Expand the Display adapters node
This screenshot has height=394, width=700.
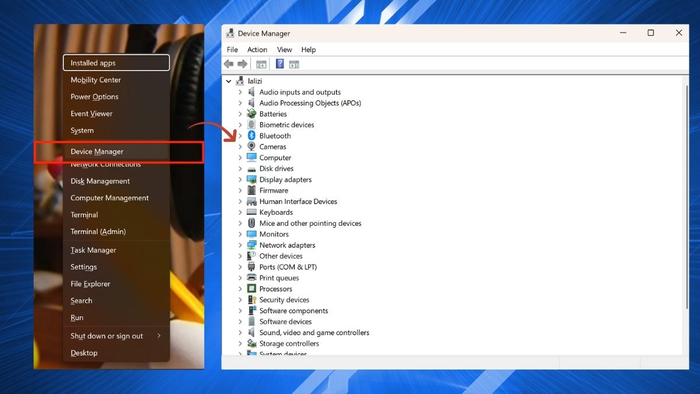coord(240,179)
